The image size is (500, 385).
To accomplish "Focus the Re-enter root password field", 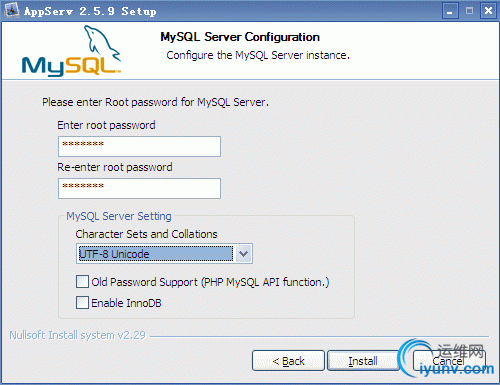I will click(139, 188).
